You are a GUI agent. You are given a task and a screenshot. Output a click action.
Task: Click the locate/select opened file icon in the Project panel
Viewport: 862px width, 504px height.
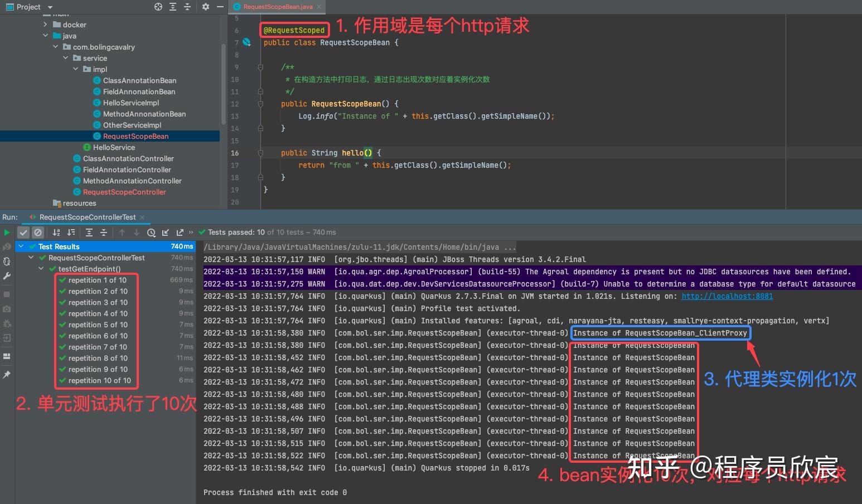158,7
